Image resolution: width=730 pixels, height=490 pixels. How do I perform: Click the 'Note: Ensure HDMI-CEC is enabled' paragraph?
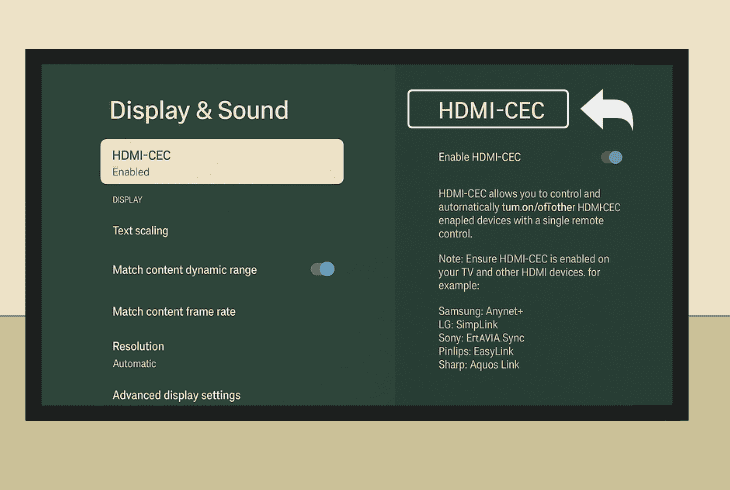[x=524, y=272]
